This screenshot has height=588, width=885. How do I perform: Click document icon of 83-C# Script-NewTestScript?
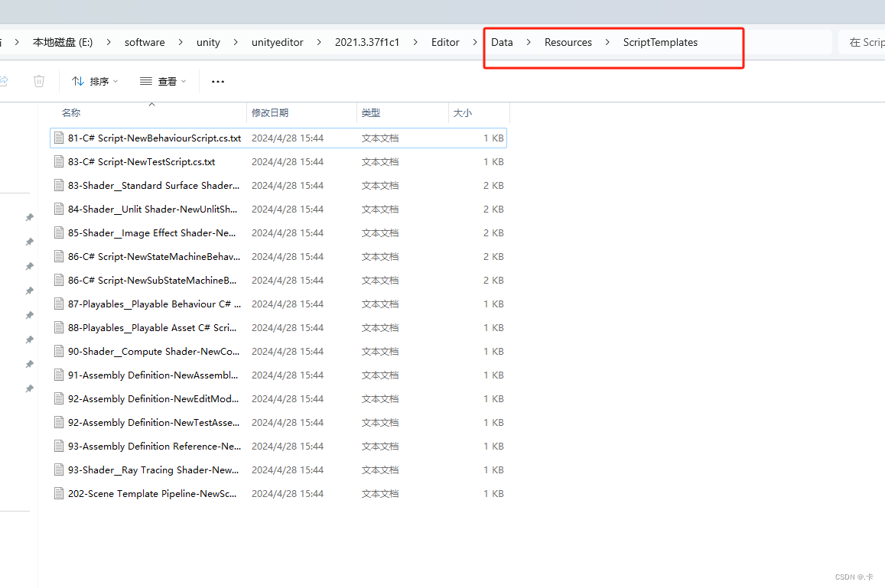59,162
